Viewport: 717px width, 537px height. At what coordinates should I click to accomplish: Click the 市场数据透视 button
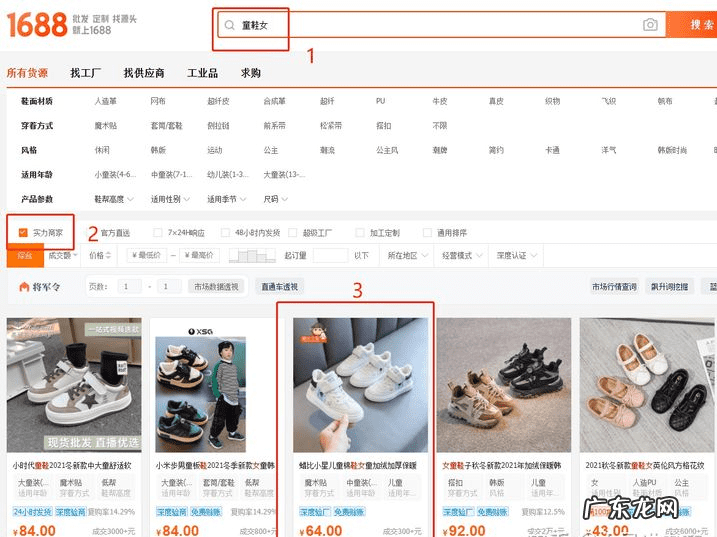pos(216,287)
